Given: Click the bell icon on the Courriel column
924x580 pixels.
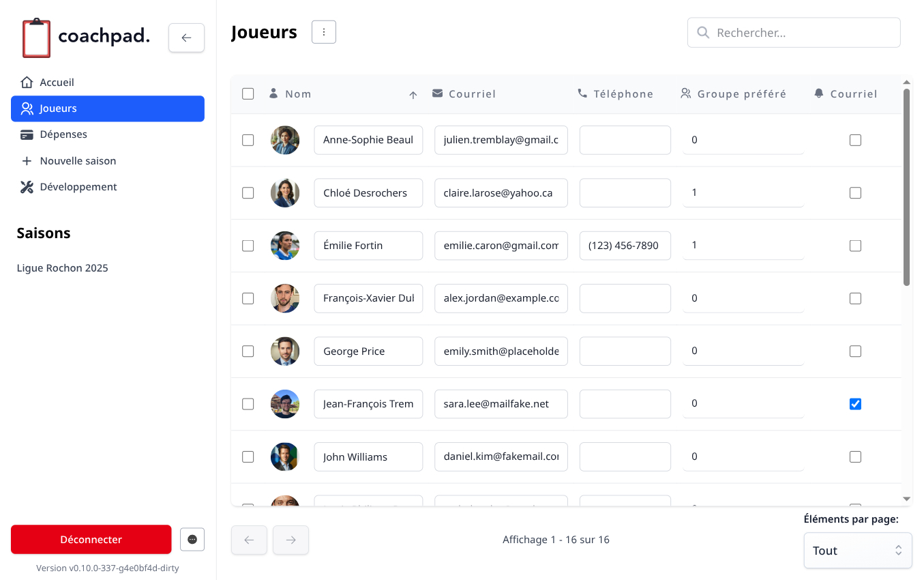Looking at the screenshot, I should tap(818, 93).
